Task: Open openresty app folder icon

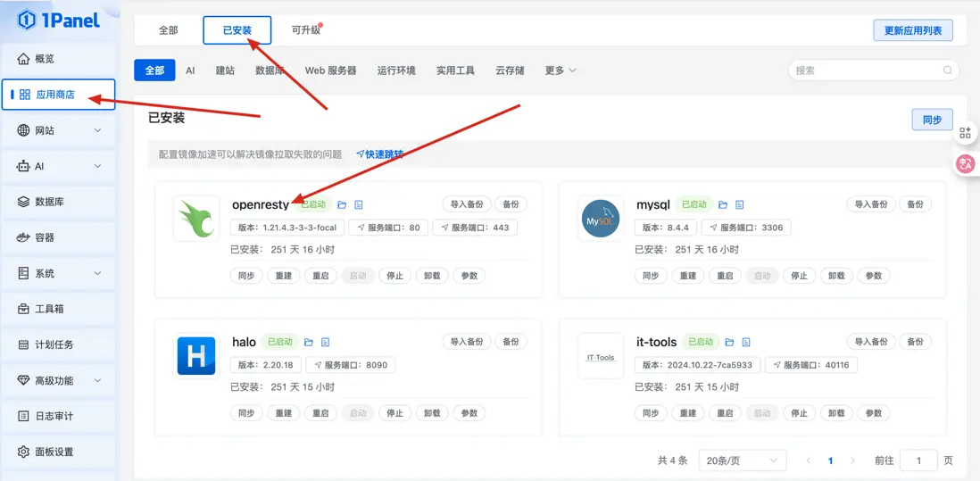Action: 341,204
